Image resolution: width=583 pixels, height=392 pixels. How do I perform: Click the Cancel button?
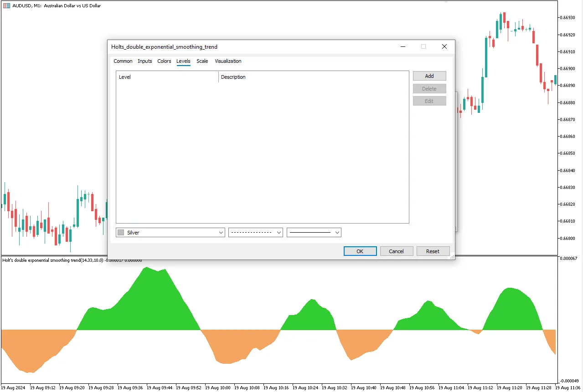[396, 251]
